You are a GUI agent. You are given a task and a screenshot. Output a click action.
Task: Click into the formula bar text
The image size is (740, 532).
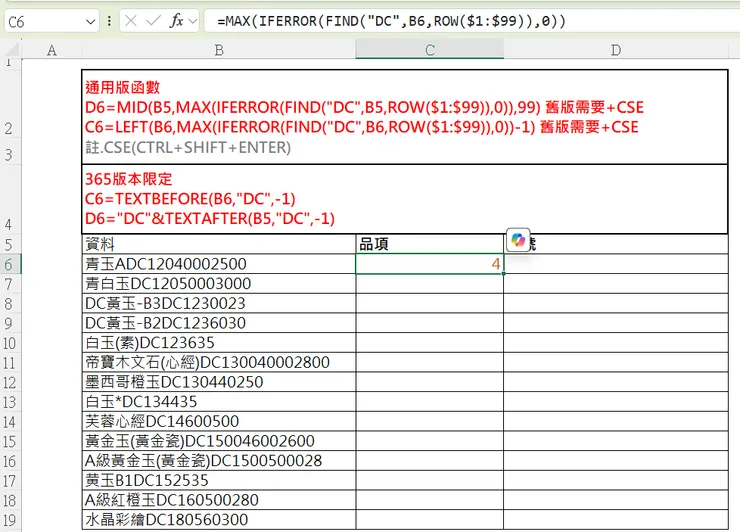point(391,21)
